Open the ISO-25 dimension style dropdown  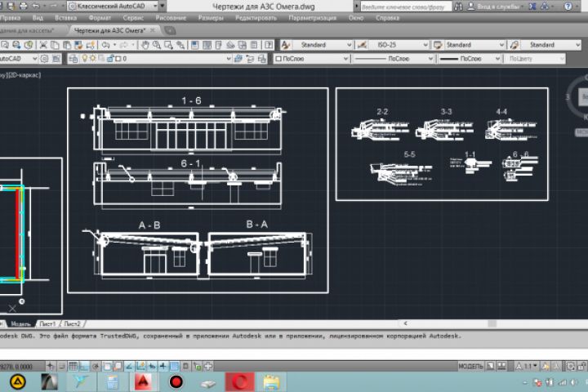[399, 45]
